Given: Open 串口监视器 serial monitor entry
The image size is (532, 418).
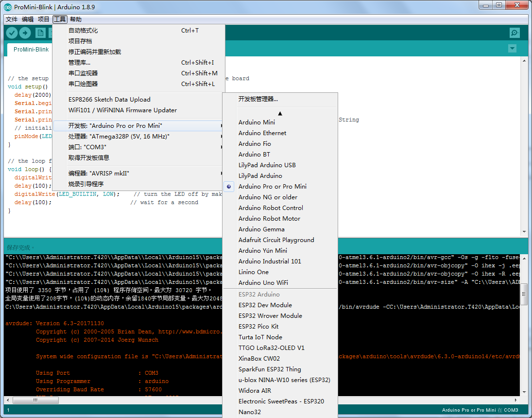Looking at the screenshot, I should (139, 73).
